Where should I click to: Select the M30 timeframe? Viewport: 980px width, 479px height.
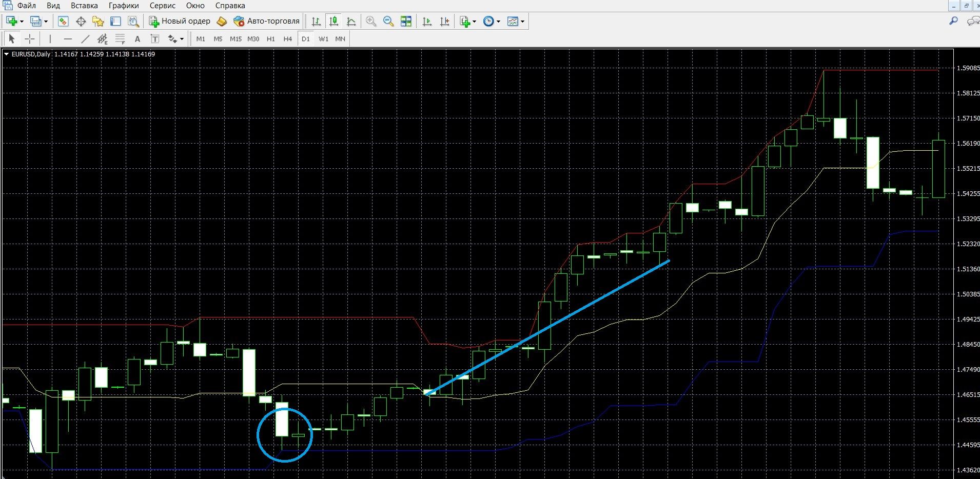(x=253, y=39)
